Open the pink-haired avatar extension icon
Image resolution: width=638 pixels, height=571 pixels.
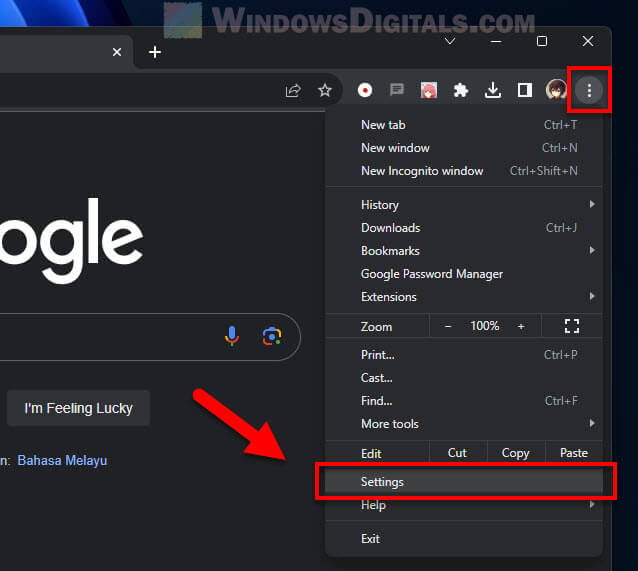(x=428, y=90)
